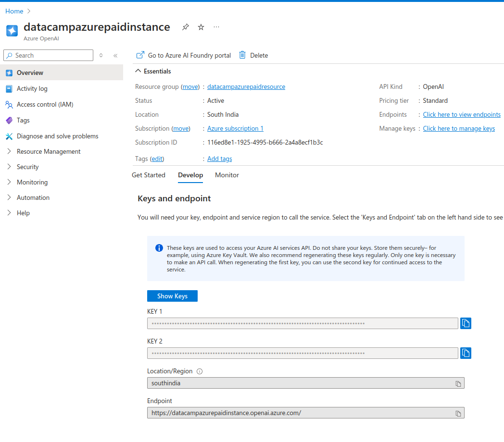Open the Monitor tab
The height and width of the screenshot is (442, 504).
[x=227, y=175]
